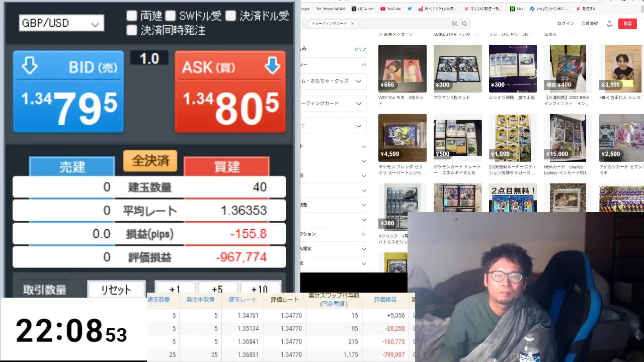Click the 会員登録 link

590,24
